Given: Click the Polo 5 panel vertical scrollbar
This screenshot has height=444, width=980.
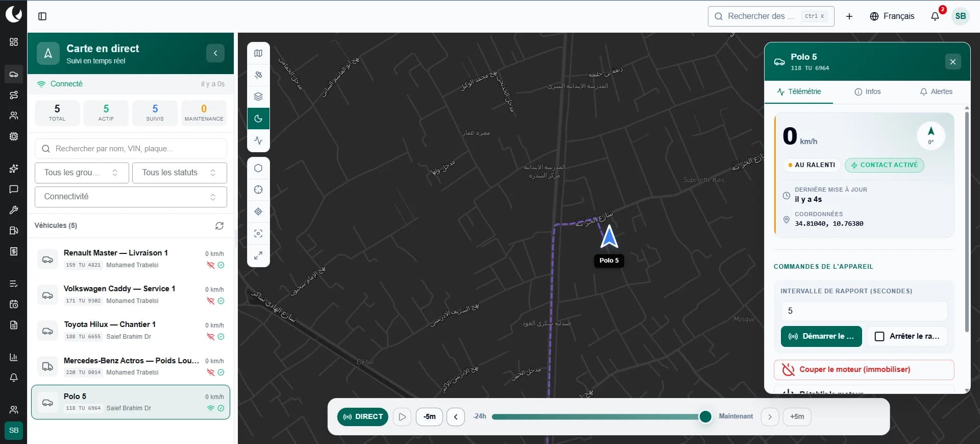Looking at the screenshot, I should coord(967,222).
